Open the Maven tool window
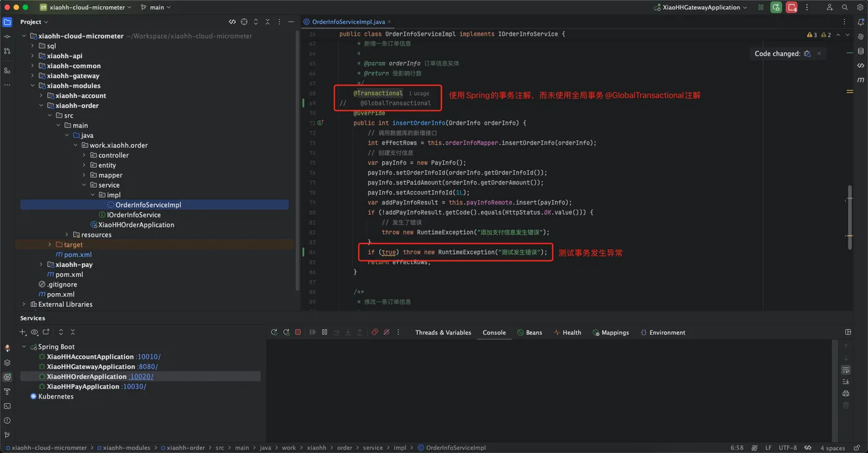Viewport: 868px width, 453px height. [x=861, y=80]
